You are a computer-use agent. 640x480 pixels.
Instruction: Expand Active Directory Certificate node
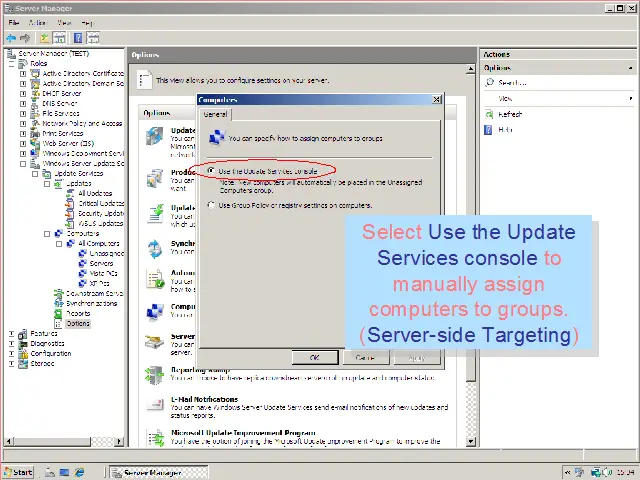pos(23,73)
